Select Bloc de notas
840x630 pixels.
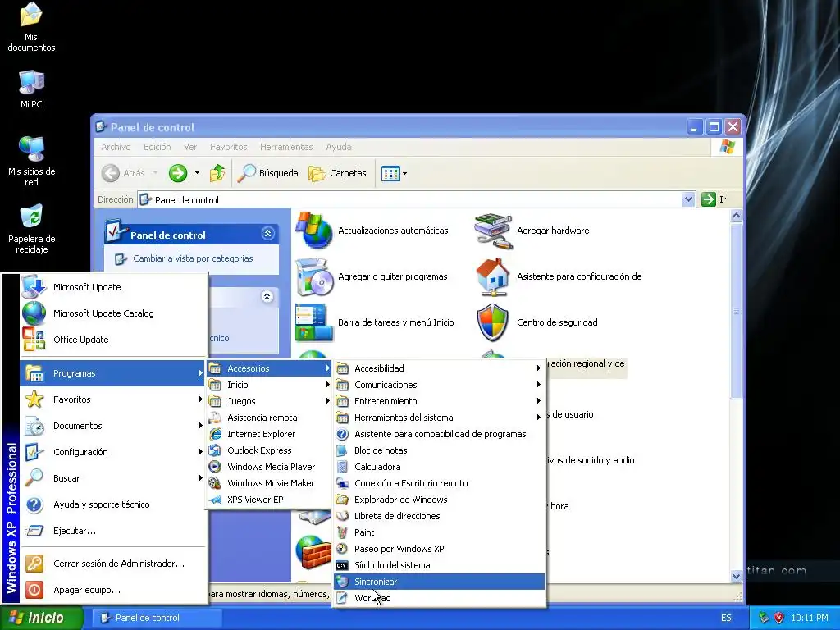(440, 450)
